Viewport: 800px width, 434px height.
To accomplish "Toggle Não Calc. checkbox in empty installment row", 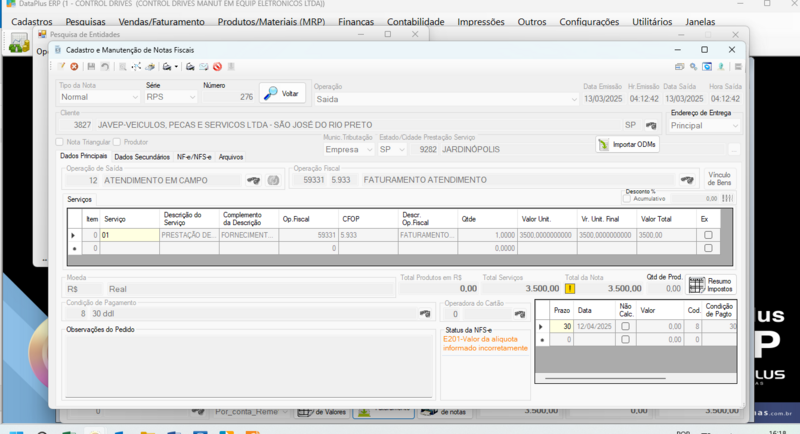I will [x=626, y=339].
